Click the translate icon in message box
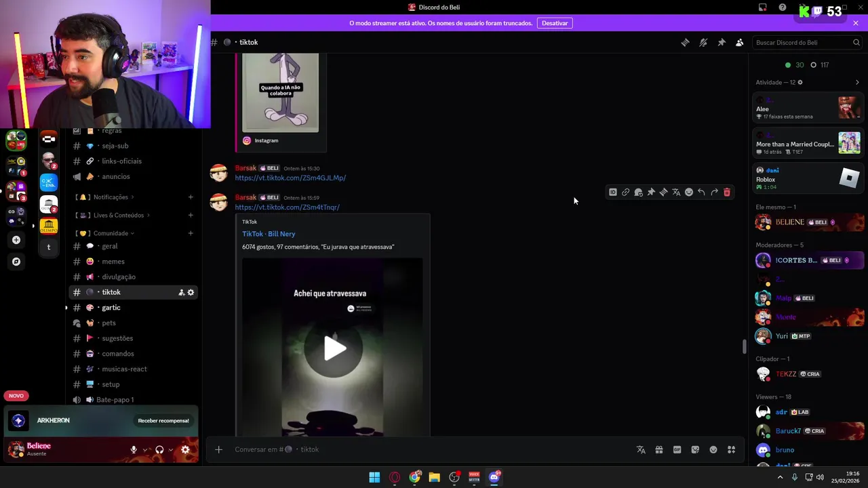This screenshot has width=868, height=488. (641, 449)
